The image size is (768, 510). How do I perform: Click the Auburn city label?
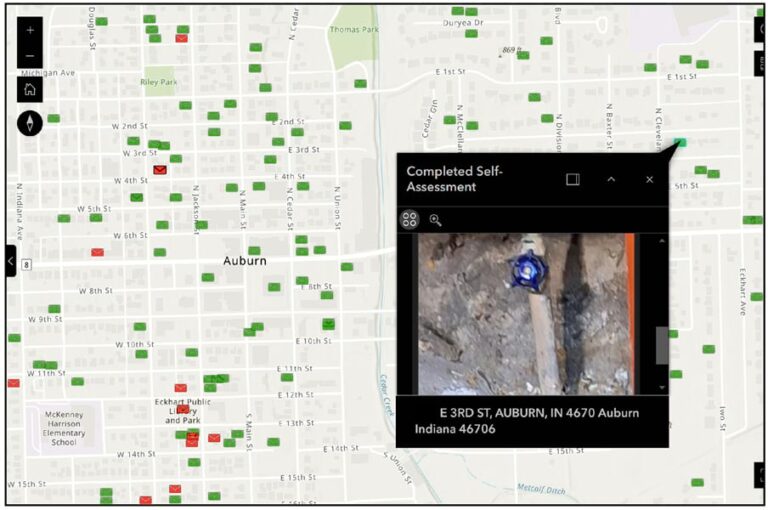(x=245, y=261)
